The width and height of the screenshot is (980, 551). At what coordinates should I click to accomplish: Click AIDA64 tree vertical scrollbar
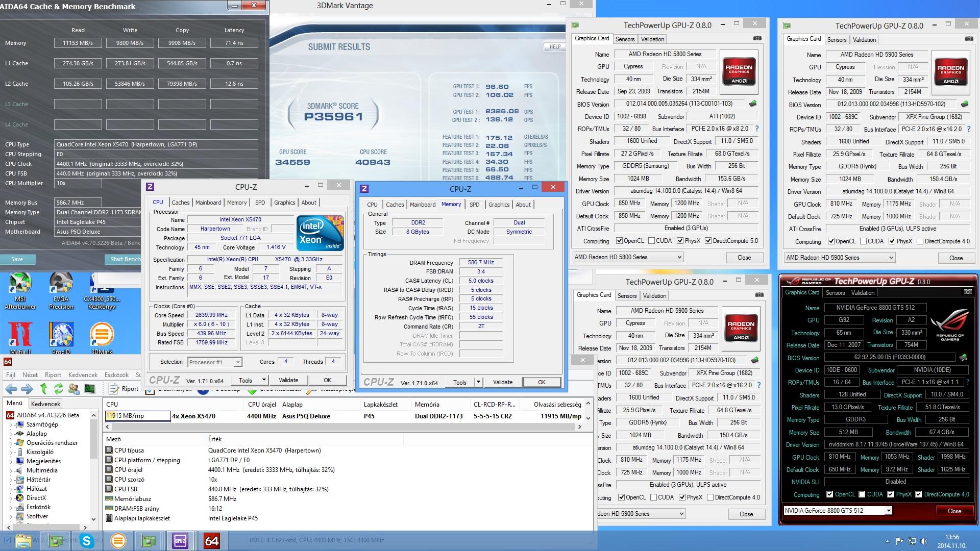tap(93, 467)
